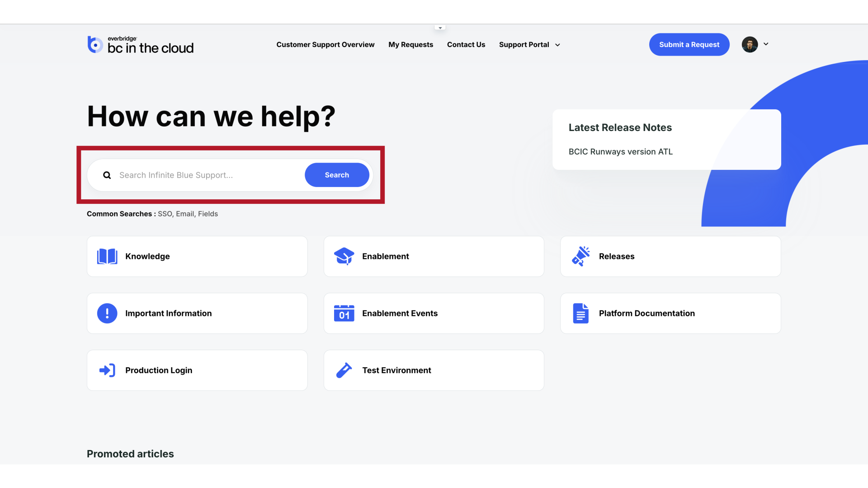
Task: Click the Enablement Events calendar icon
Action: [x=344, y=313]
